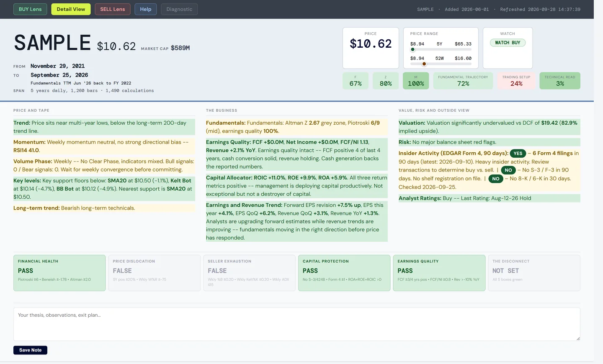Focus the thesis notes text area
Image resolution: width=603 pixels, height=364 pixels.
pos(297,324)
